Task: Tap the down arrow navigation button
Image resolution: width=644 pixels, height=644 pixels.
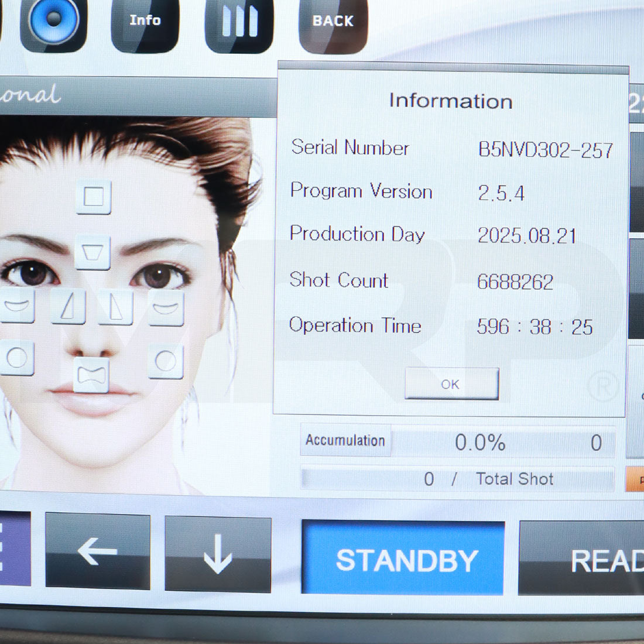Action: pyautogui.click(x=218, y=554)
